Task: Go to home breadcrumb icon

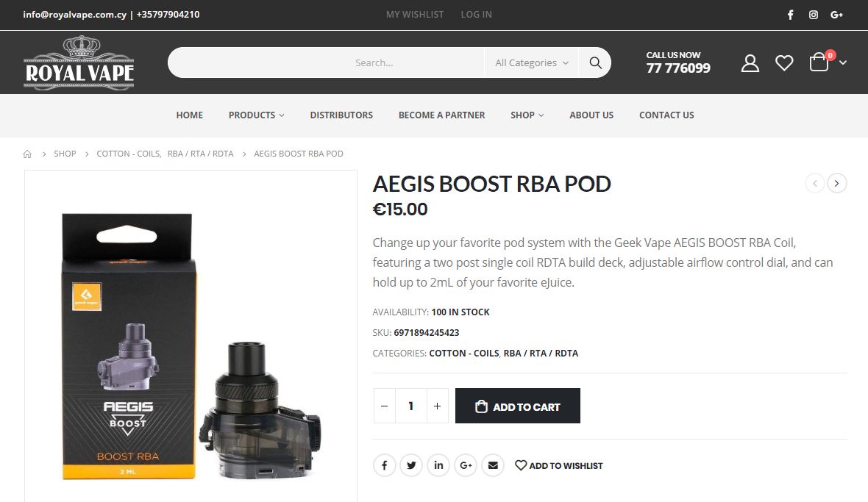Action: click(x=27, y=154)
